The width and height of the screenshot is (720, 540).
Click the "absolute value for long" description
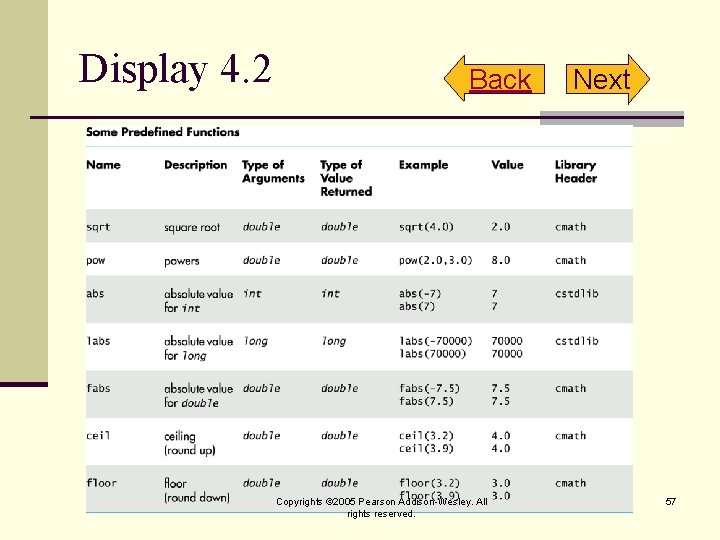point(198,348)
